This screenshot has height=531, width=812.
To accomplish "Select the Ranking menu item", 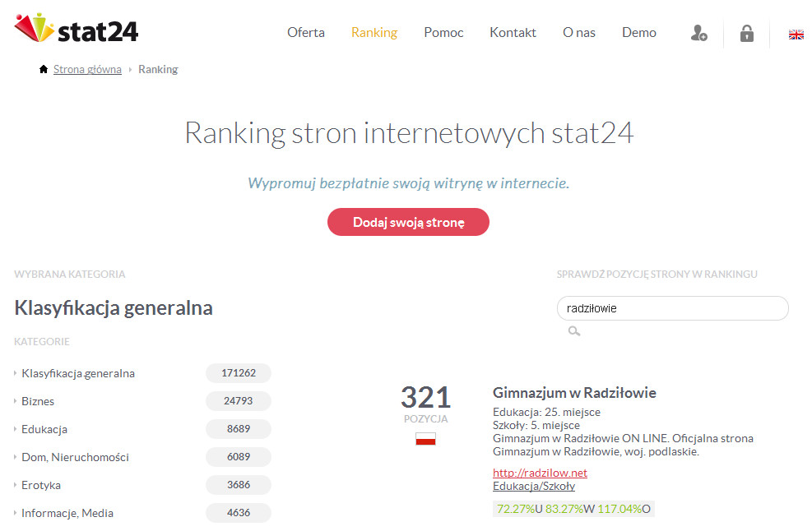I will [x=374, y=33].
